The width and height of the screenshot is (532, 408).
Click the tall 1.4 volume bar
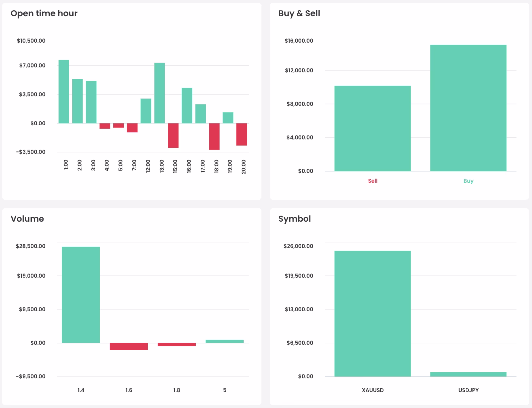[81, 295]
